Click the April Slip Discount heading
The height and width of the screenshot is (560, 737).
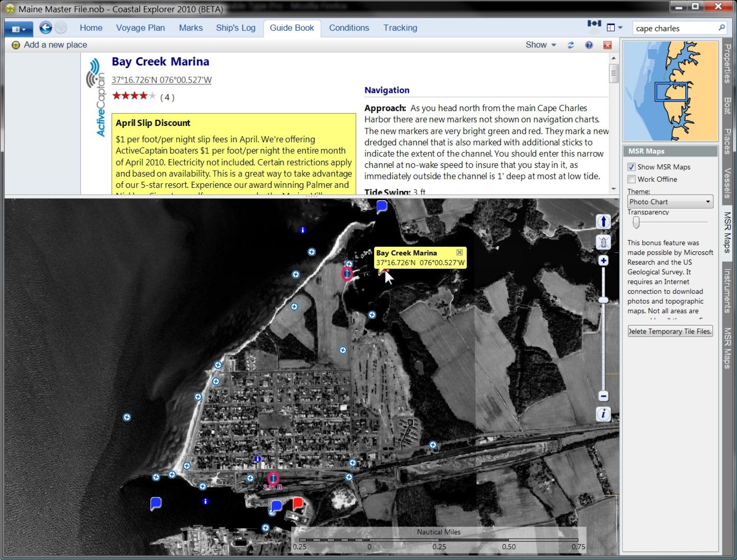pyautogui.click(x=153, y=123)
